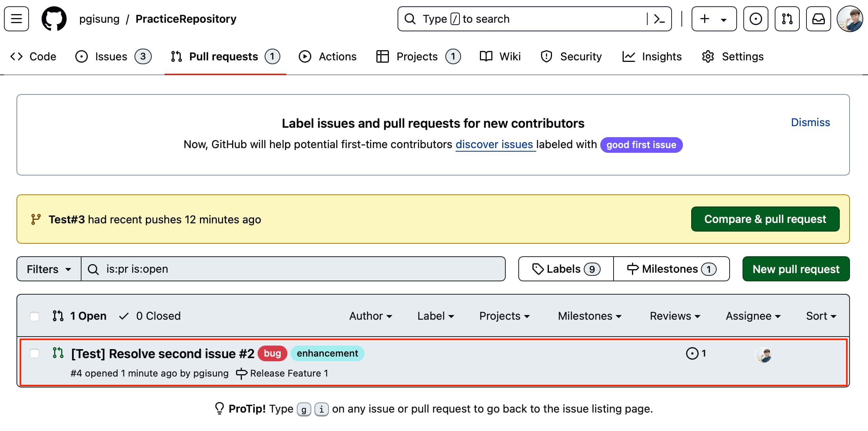Open the Labels list button
This screenshot has width=868, height=431.
tap(566, 269)
